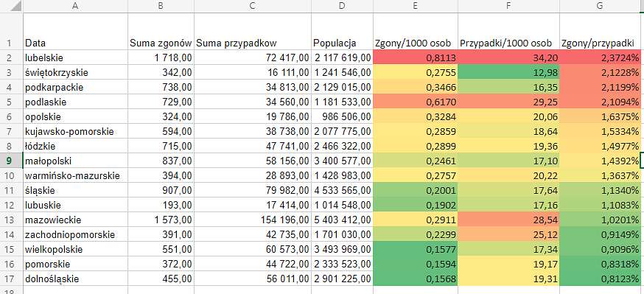Click cell with value '2,3724%'

[x=600, y=57]
